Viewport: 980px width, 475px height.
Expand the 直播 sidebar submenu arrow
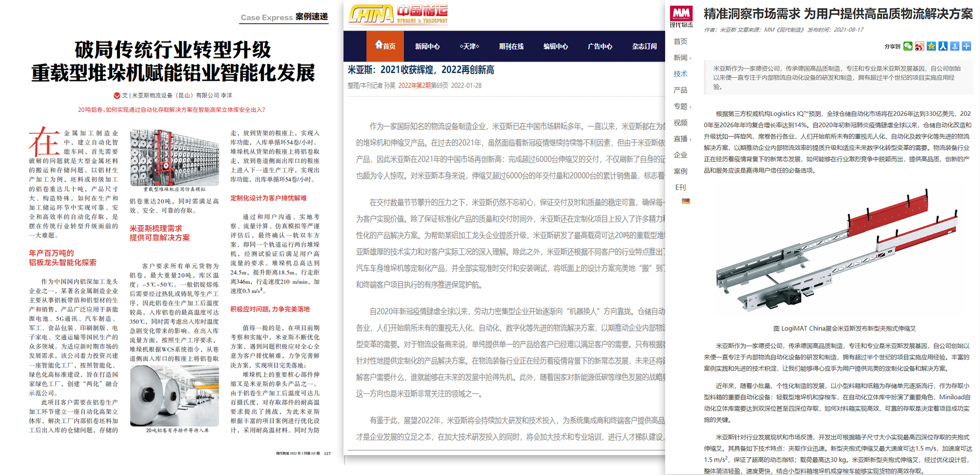pos(691,139)
